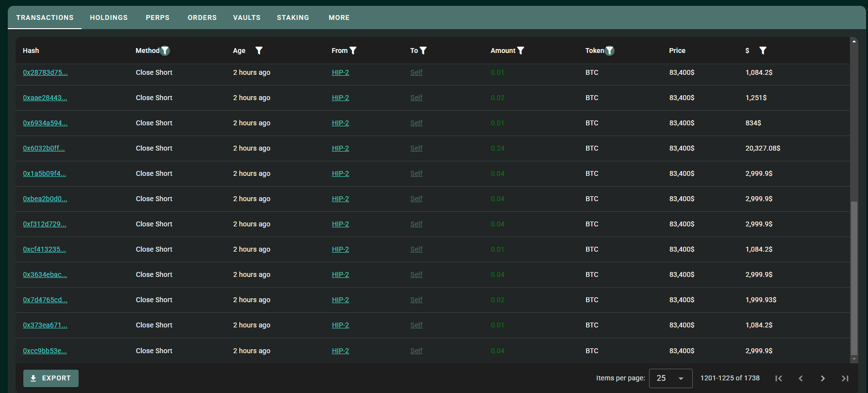The width and height of the screenshot is (868, 393).
Task: Open the Amount filter funnel
Action: 520,51
